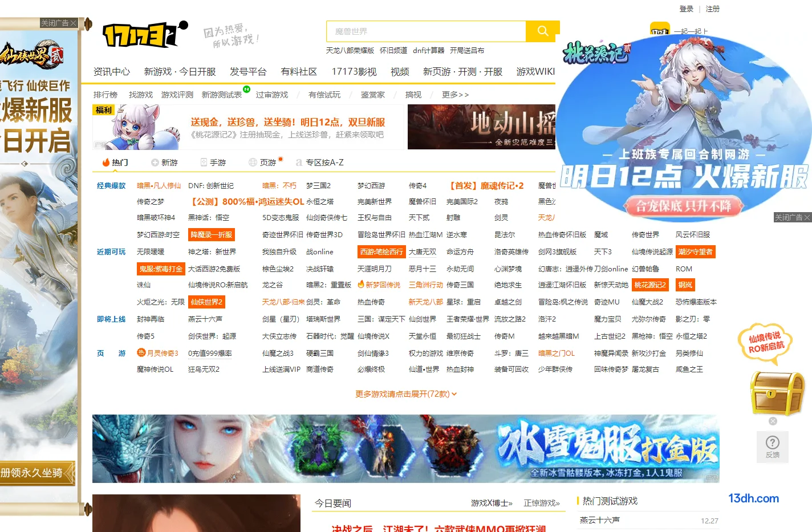The width and height of the screenshot is (812, 532).
Task: Click the 经典爆款 category label
Action: pos(111,186)
